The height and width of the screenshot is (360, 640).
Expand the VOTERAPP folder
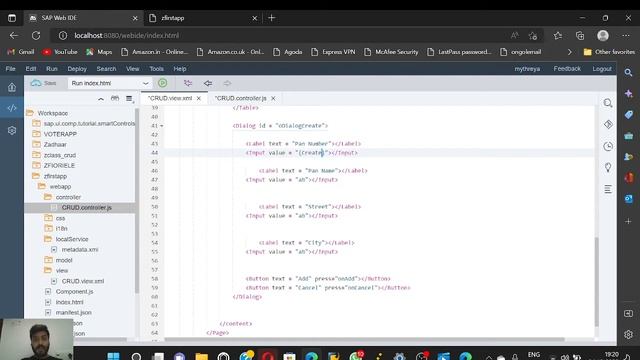[x=36, y=134]
